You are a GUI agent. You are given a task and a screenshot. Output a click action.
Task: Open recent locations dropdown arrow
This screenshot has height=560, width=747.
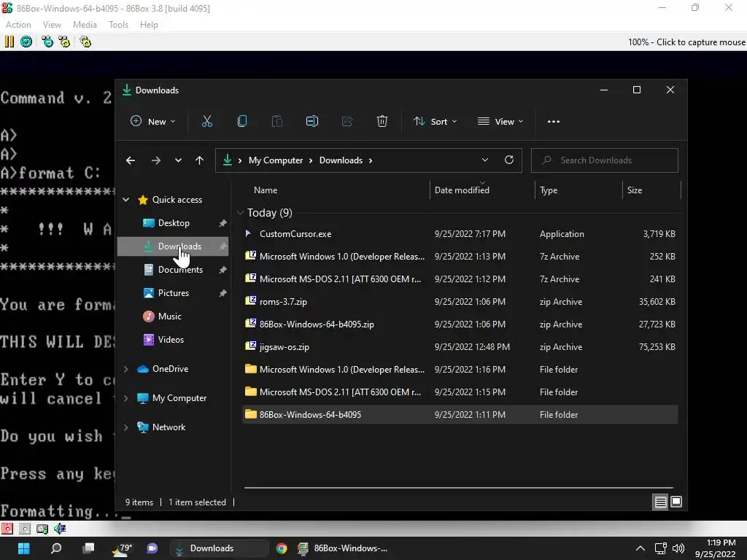click(178, 160)
